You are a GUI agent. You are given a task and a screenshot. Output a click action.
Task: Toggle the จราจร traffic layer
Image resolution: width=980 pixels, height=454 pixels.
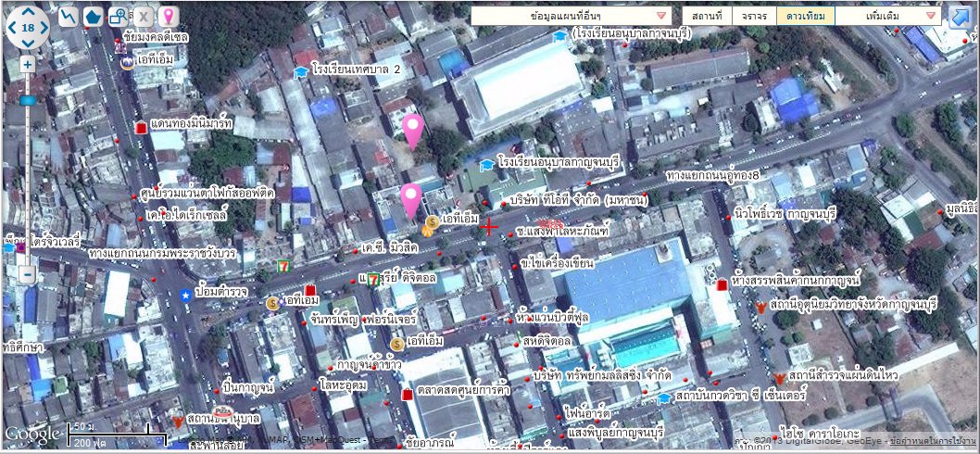(754, 16)
